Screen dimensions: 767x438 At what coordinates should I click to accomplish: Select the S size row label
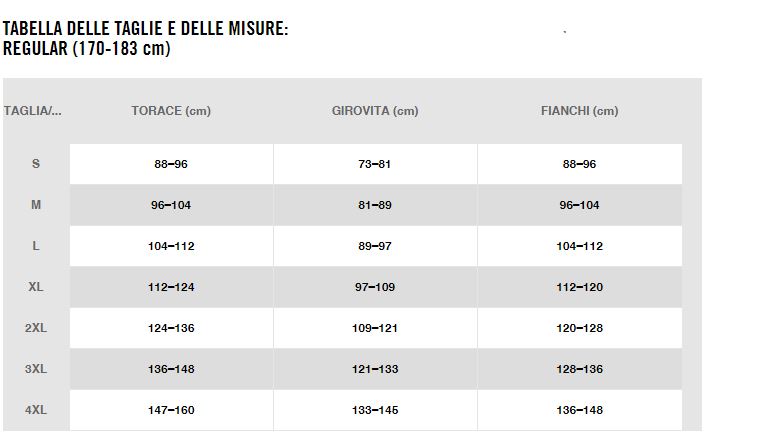(x=36, y=164)
